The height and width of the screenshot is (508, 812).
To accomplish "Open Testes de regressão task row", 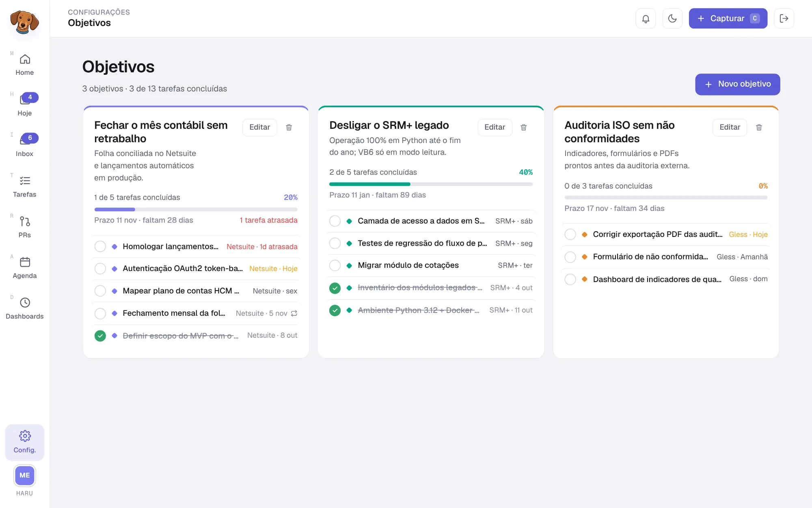I will click(431, 243).
